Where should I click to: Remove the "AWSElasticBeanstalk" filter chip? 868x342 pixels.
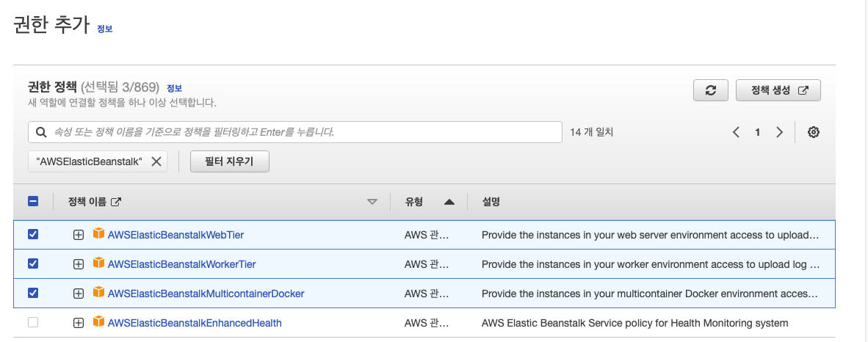pos(156,161)
